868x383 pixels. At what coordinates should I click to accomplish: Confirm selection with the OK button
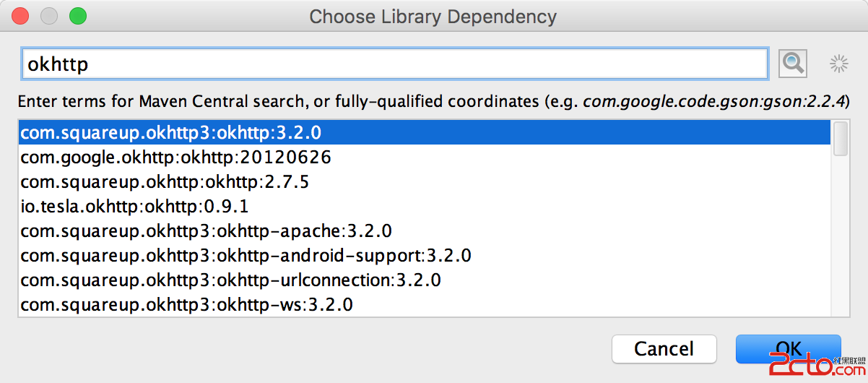tap(788, 349)
